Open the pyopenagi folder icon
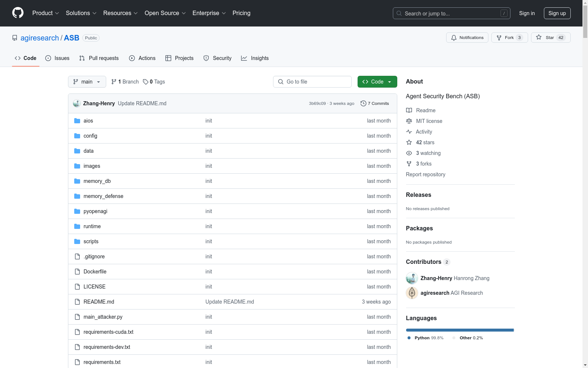This screenshot has height=368, width=588. point(77,211)
